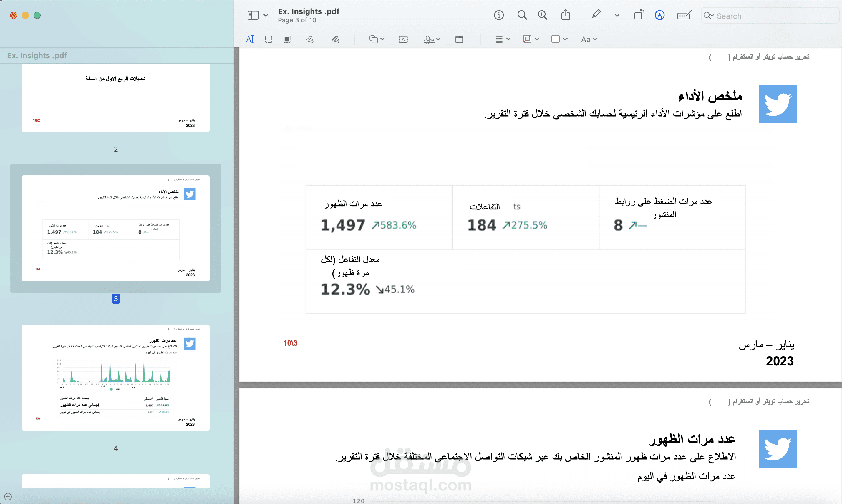The height and width of the screenshot is (504, 842).
Task: Expand the highlight color options chevron
Action: [616, 15]
